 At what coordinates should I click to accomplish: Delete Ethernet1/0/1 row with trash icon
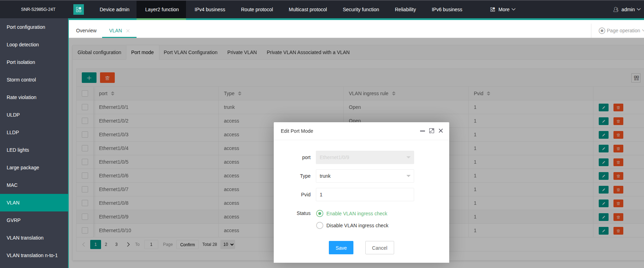tap(618, 107)
